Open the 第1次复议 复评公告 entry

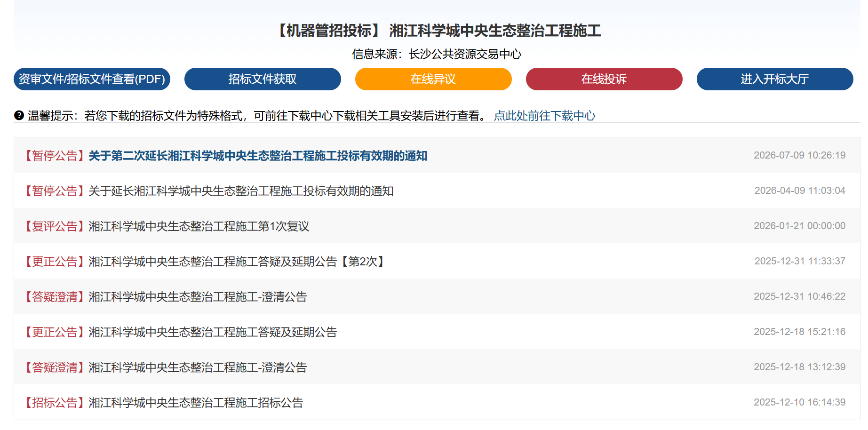point(199,226)
